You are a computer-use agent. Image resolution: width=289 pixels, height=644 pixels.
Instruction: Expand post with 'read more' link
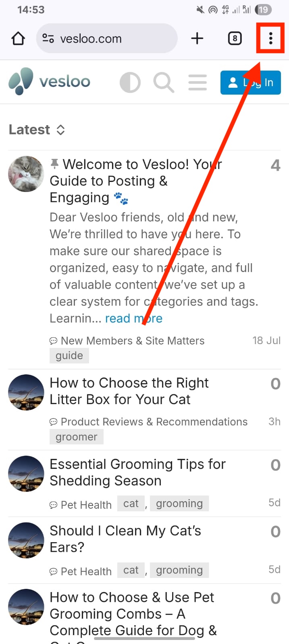coord(134,318)
